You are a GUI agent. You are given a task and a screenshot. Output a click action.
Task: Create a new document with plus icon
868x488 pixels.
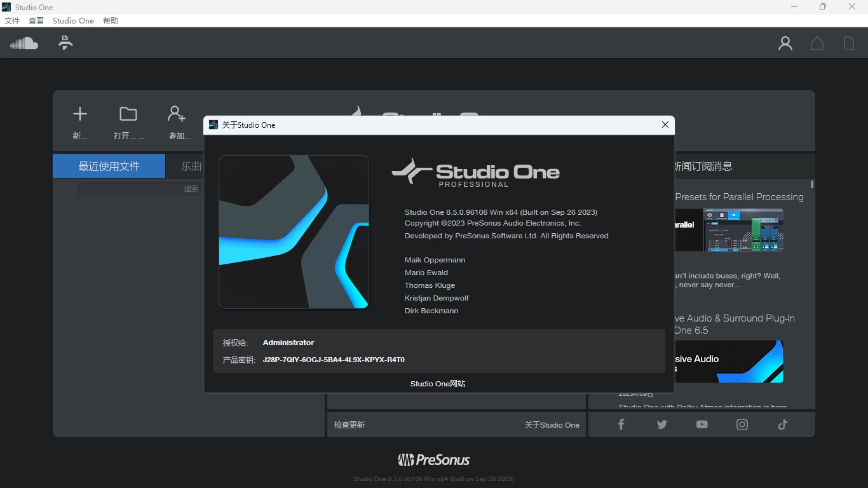click(80, 114)
